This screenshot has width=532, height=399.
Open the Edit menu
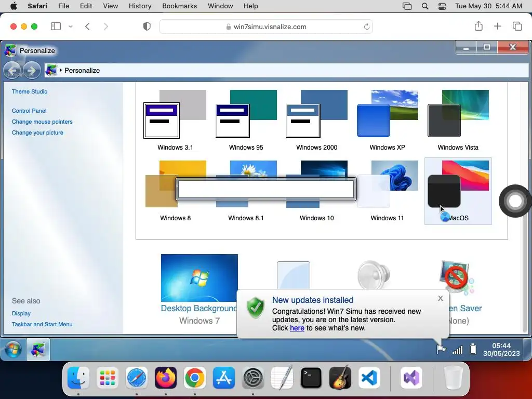[x=86, y=6]
